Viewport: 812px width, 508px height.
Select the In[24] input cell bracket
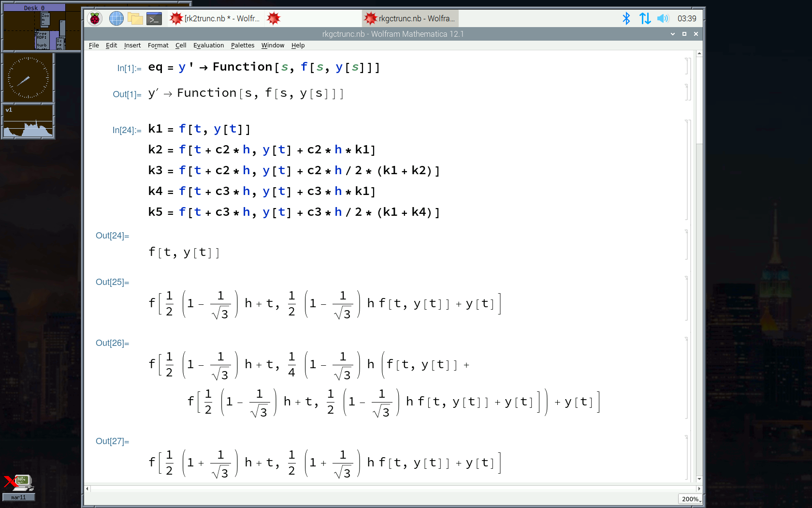(x=686, y=170)
